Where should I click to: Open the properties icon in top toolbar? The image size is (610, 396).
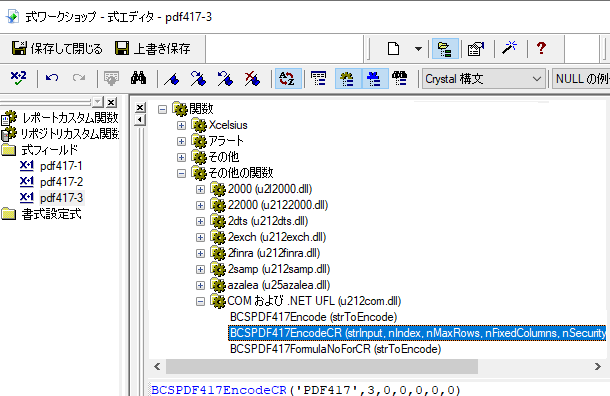(475, 49)
